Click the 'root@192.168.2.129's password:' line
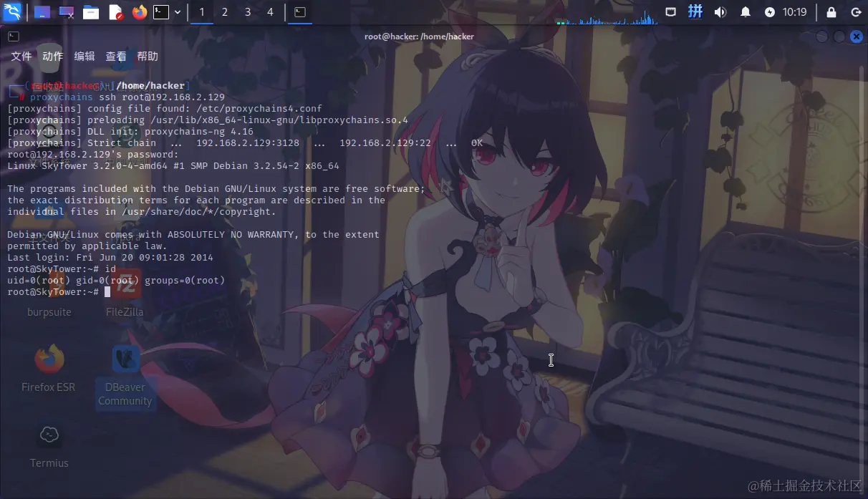The height and width of the screenshot is (499, 868). click(93, 155)
